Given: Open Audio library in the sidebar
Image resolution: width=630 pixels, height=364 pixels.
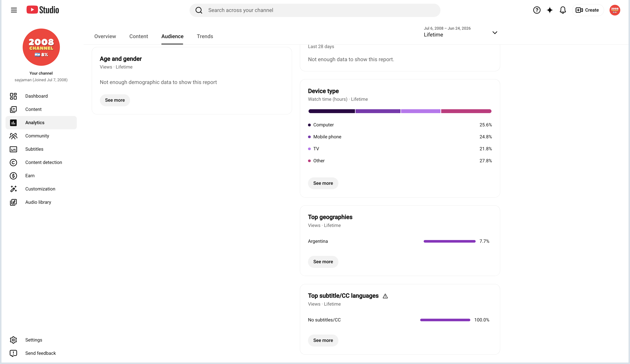Looking at the screenshot, I should coord(41,202).
